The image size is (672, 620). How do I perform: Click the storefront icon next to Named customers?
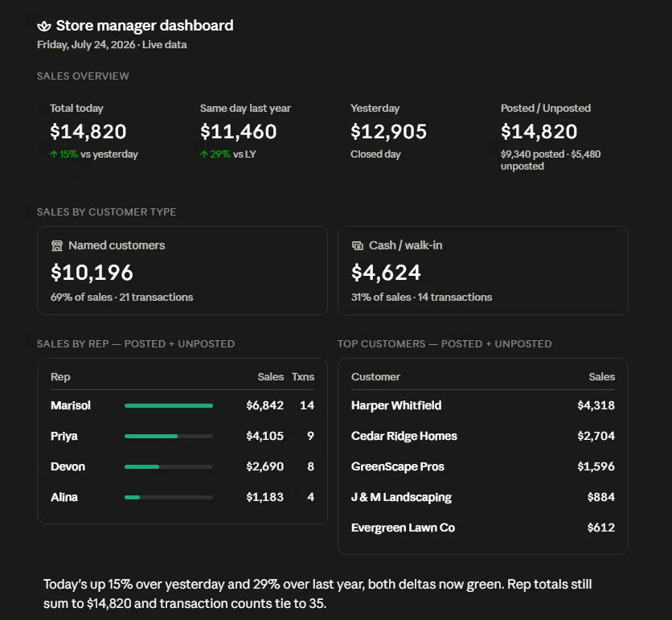(57, 246)
